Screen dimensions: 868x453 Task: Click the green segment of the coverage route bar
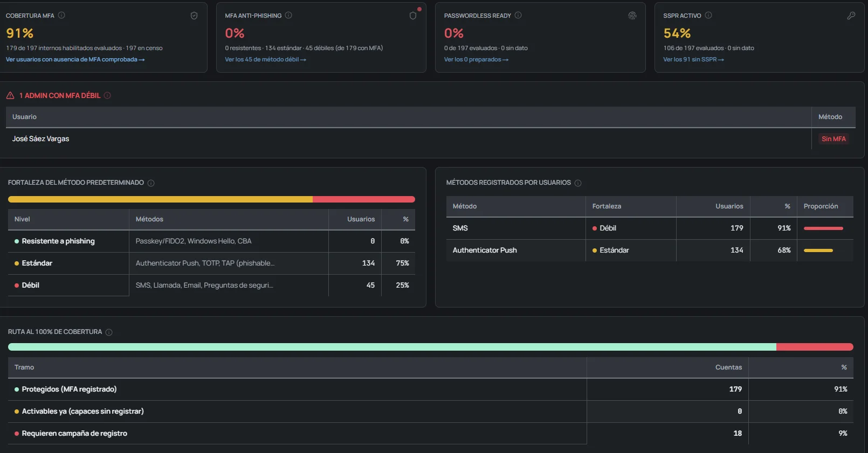pyautogui.click(x=392, y=347)
